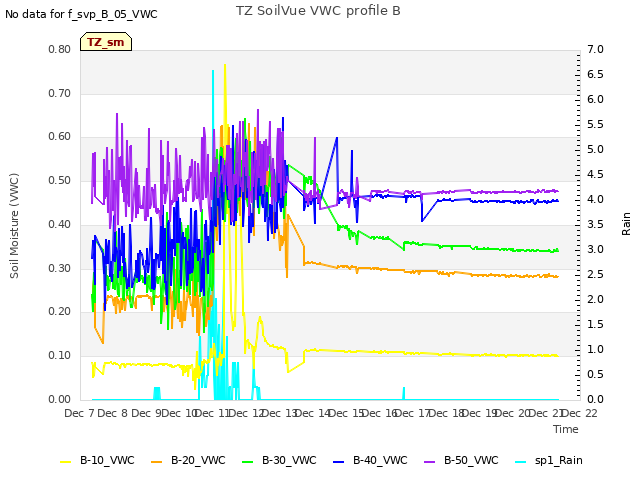Viewport: 640px width, 480px height.
Task: Click the 0.5 rain axis tick label
Action: click(x=595, y=374)
